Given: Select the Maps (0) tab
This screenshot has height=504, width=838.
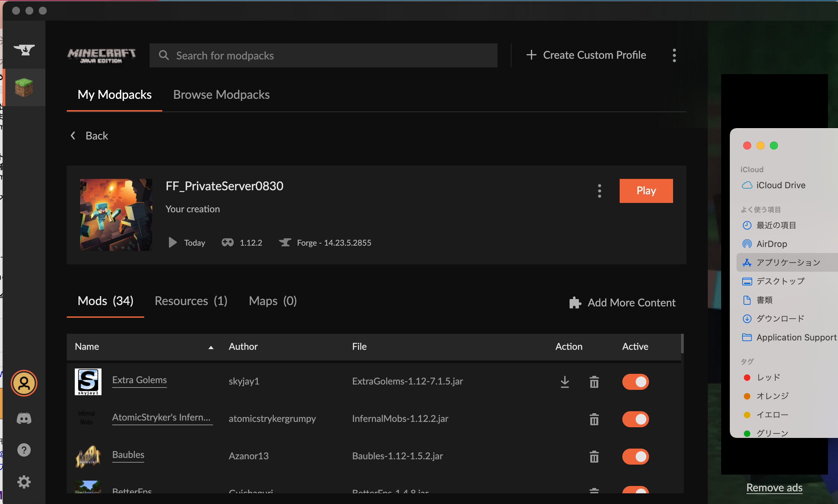Looking at the screenshot, I should pyautogui.click(x=273, y=301).
